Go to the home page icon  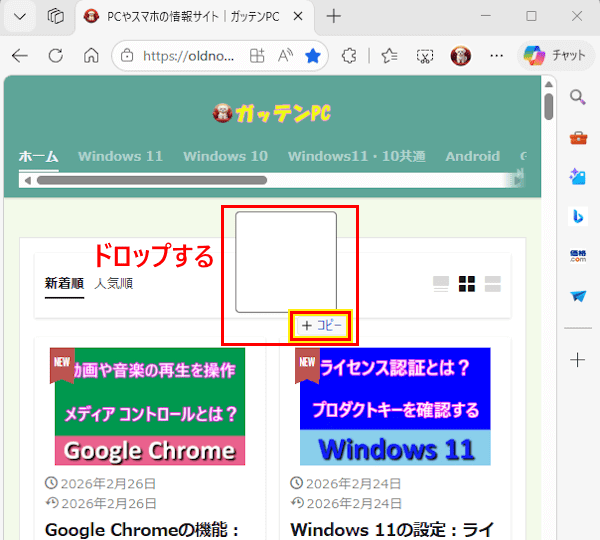click(x=91, y=56)
